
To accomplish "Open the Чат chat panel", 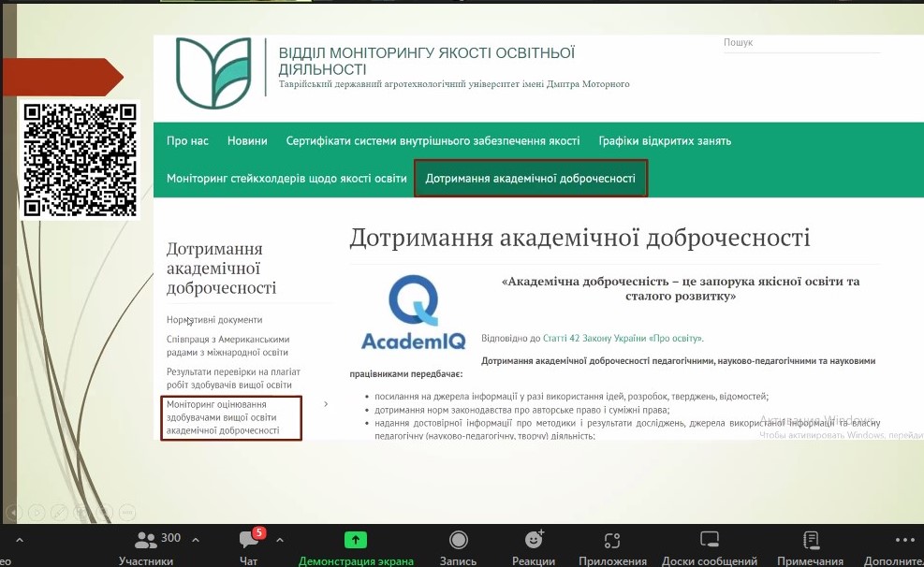I will pos(249,548).
